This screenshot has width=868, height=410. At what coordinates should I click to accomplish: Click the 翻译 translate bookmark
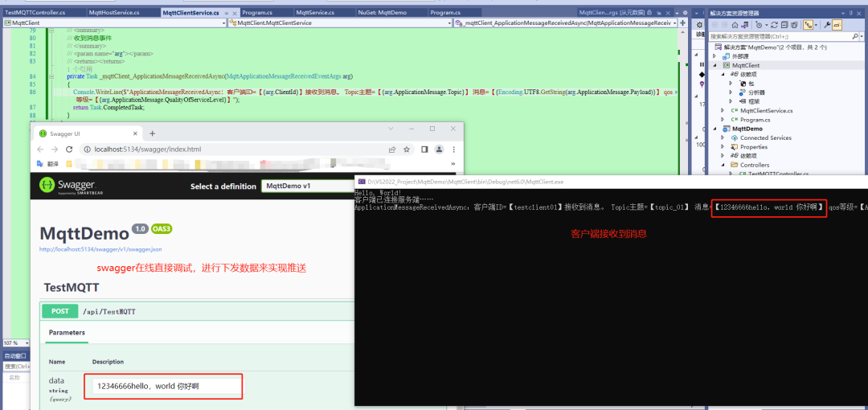click(47, 164)
